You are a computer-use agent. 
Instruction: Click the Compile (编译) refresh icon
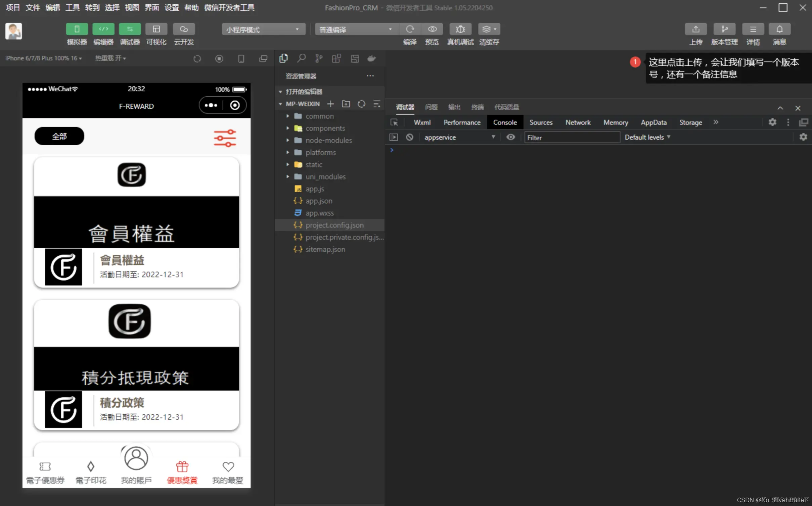(409, 29)
